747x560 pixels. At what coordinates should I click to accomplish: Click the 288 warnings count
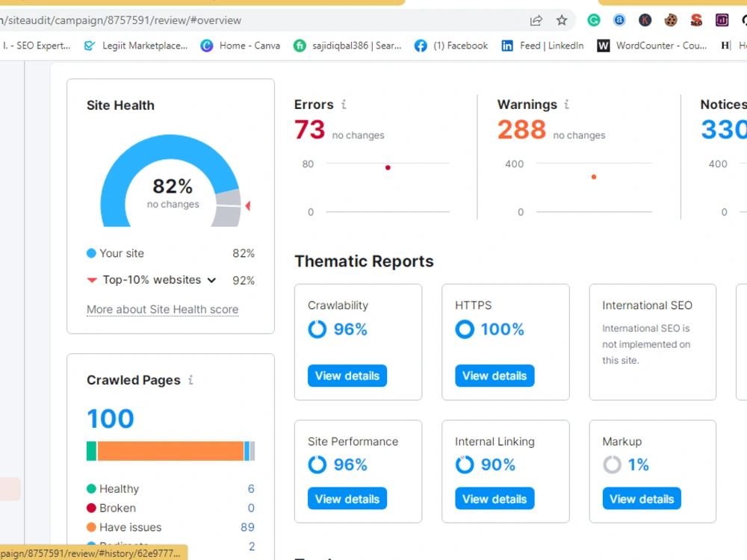(521, 129)
